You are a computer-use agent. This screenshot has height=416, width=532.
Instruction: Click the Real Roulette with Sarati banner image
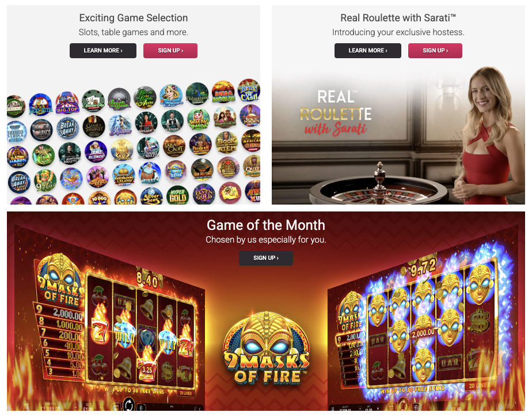398,136
